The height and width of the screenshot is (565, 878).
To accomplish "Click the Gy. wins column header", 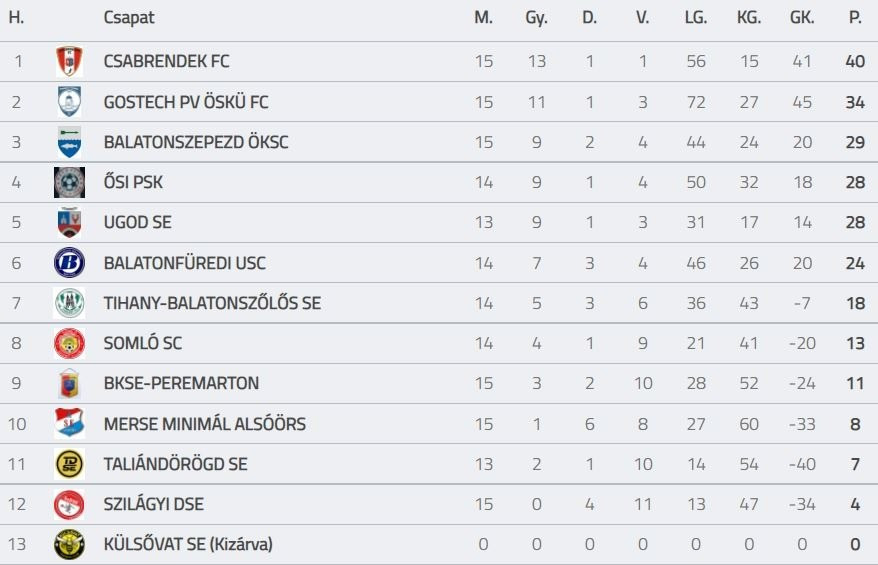I will [x=536, y=18].
